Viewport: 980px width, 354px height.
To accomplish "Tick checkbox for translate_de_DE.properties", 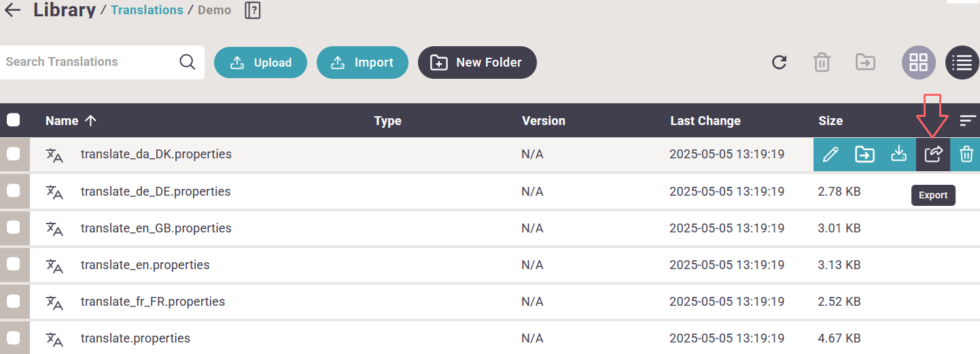I will pyautogui.click(x=13, y=191).
